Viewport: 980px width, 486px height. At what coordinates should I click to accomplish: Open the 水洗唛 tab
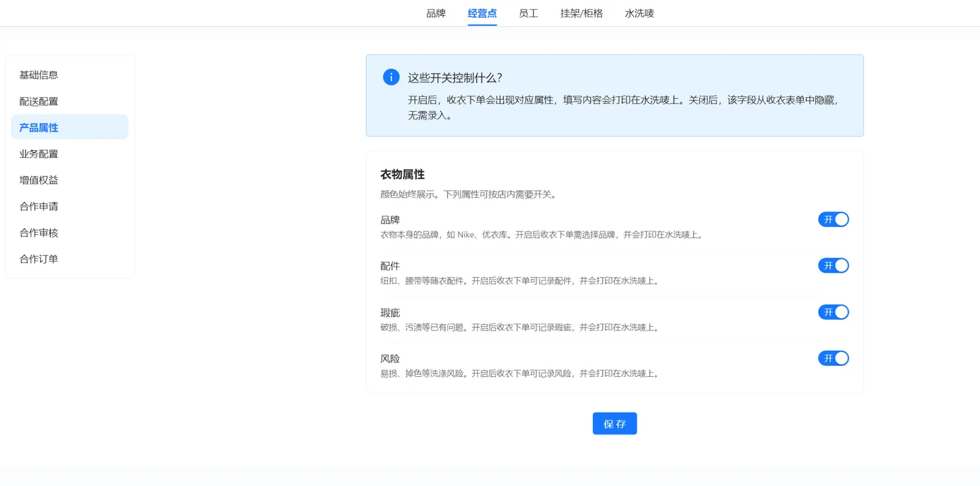pos(639,13)
